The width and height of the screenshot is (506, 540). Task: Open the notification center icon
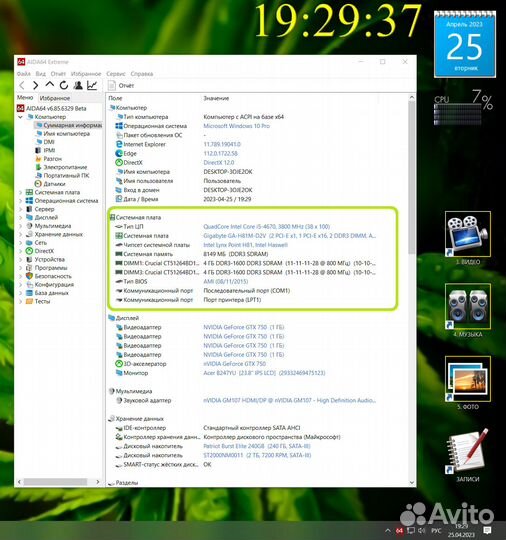[487, 531]
